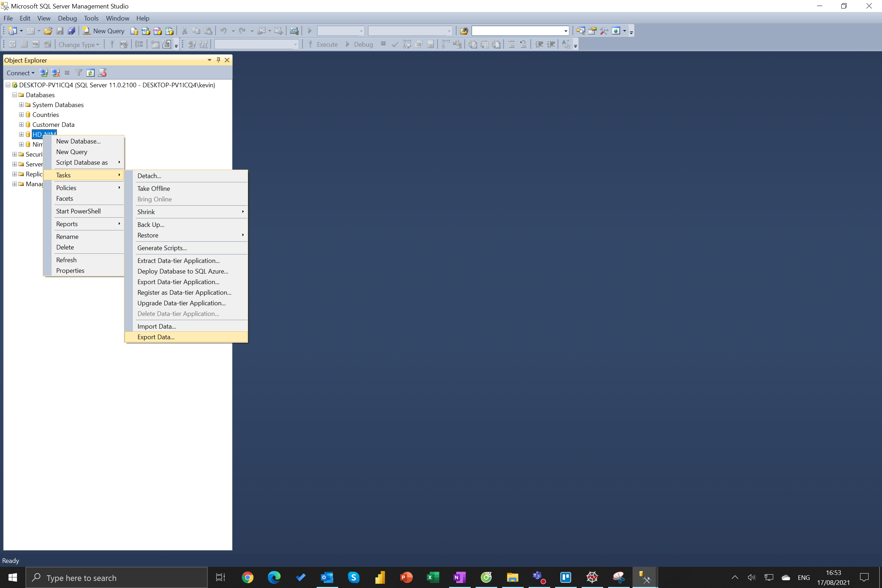Open the Solution Explorer toolbar icon
882x588 pixels.
point(581,31)
